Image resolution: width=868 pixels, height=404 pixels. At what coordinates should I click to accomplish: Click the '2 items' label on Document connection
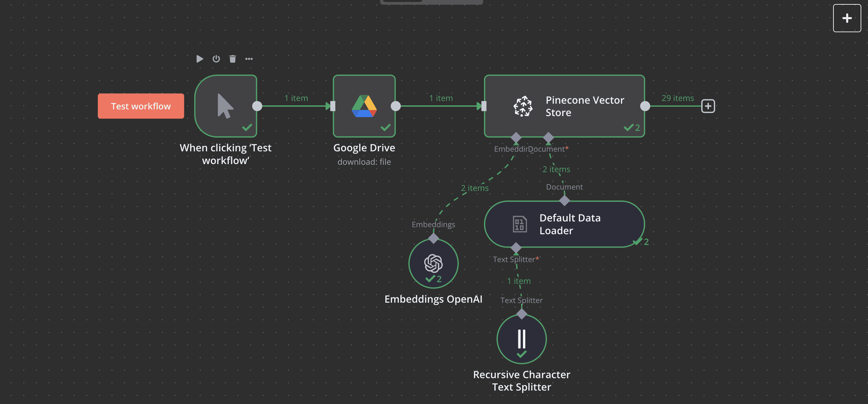(556, 169)
